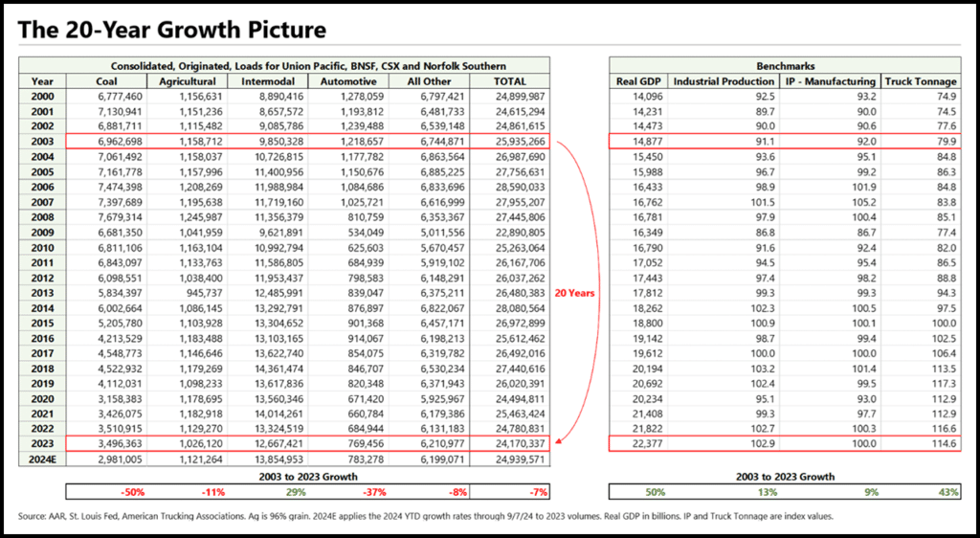Click the Industrial Production column header

(x=724, y=81)
